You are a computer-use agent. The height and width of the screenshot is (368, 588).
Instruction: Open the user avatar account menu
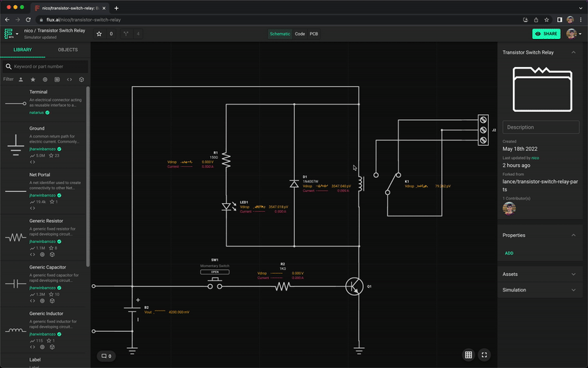(x=574, y=34)
